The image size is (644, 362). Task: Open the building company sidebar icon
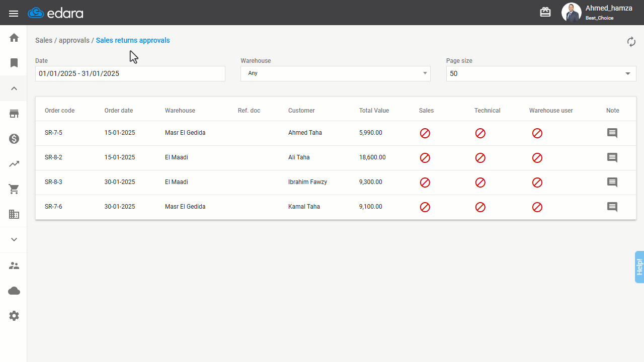14,214
